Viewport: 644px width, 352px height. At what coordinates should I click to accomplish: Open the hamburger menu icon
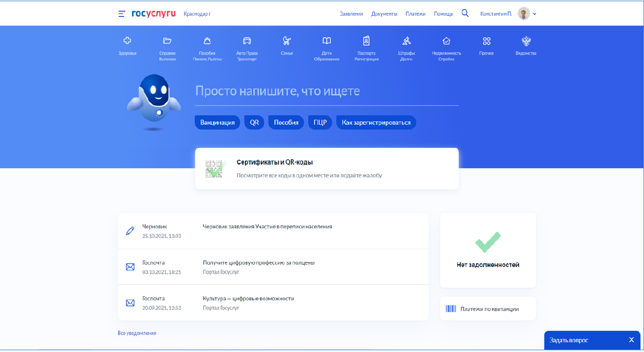pos(121,14)
